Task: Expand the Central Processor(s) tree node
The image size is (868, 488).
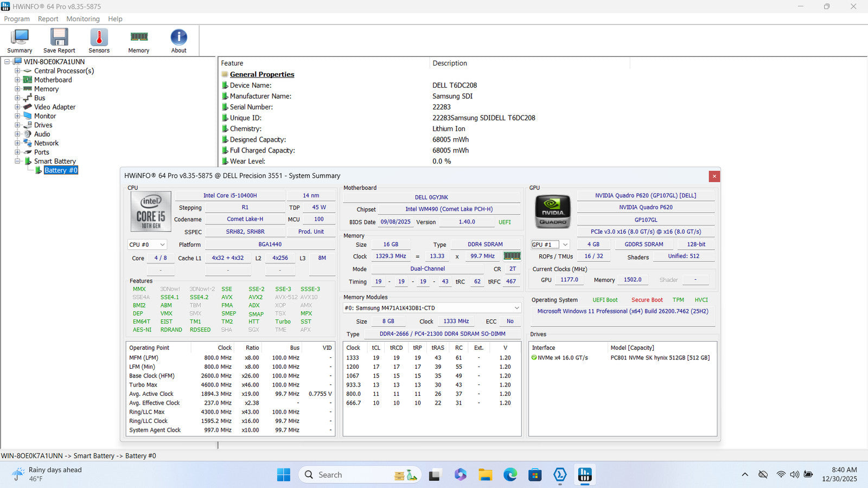Action: coord(17,71)
